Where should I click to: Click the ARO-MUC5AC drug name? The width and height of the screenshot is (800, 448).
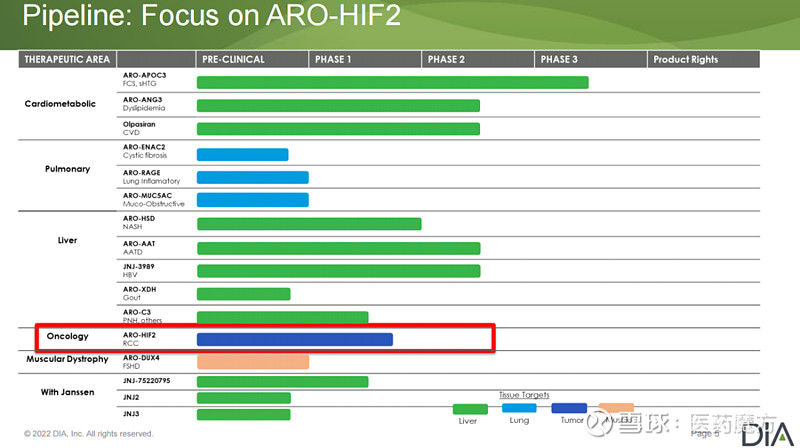(147, 195)
